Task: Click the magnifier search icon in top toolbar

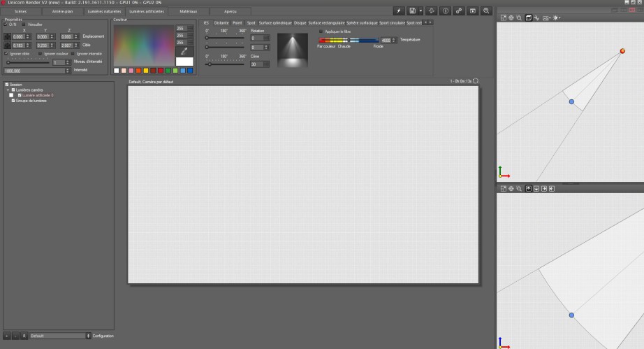Action: pos(486,11)
